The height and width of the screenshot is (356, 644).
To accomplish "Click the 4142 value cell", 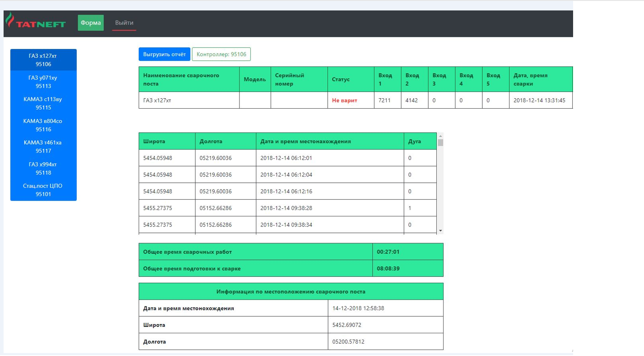I will pos(414,100).
